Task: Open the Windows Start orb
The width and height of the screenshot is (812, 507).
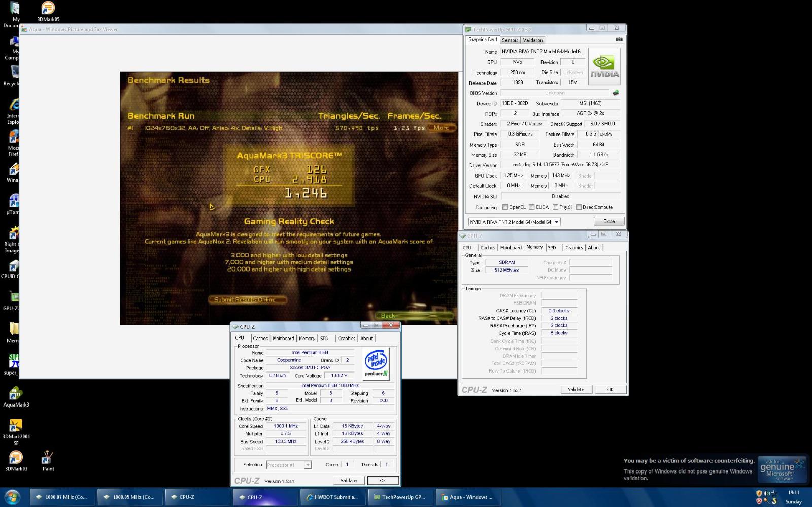Action: click(12, 496)
